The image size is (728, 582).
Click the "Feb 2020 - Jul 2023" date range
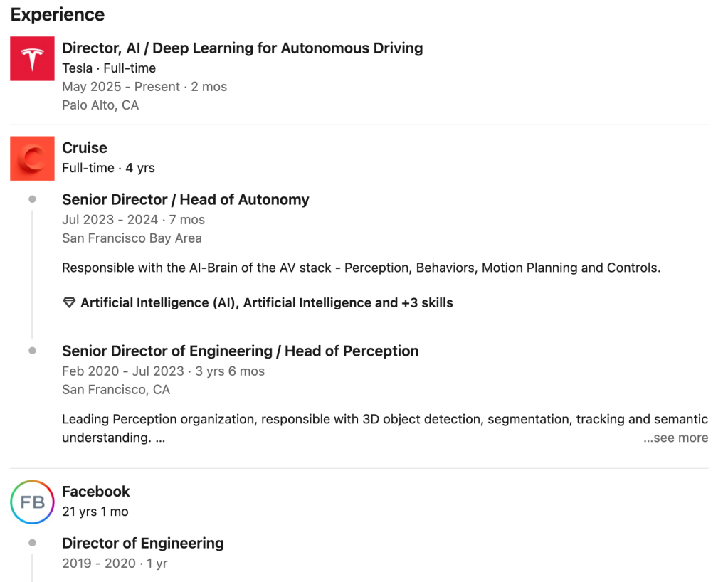coord(124,371)
